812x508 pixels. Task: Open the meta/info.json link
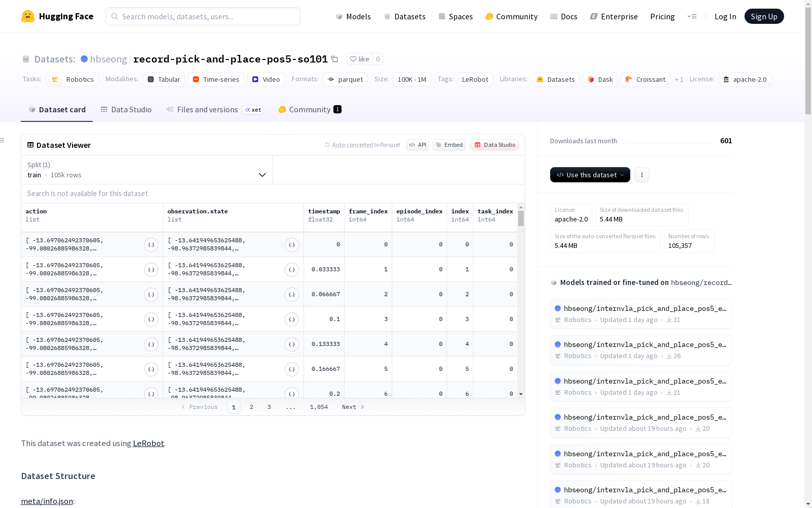point(47,501)
